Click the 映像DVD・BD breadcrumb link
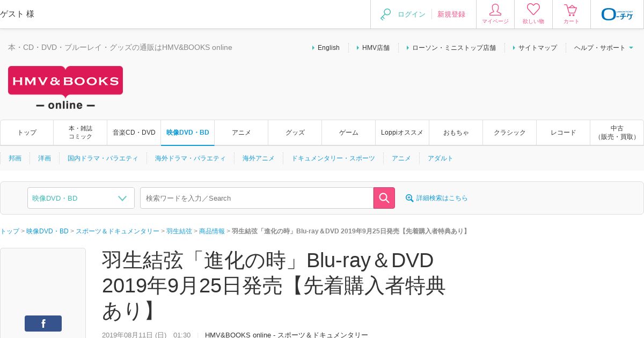The image size is (644, 338). 47,231
